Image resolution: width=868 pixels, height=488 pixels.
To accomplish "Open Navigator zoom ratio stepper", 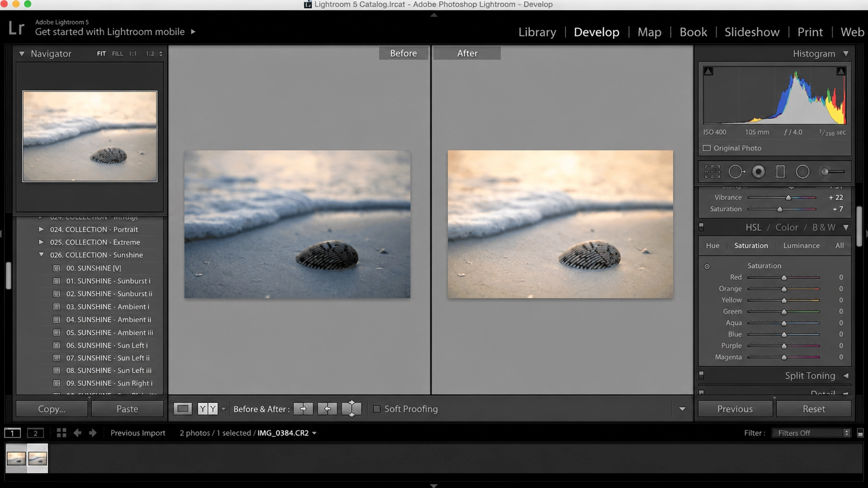I will click(x=160, y=54).
